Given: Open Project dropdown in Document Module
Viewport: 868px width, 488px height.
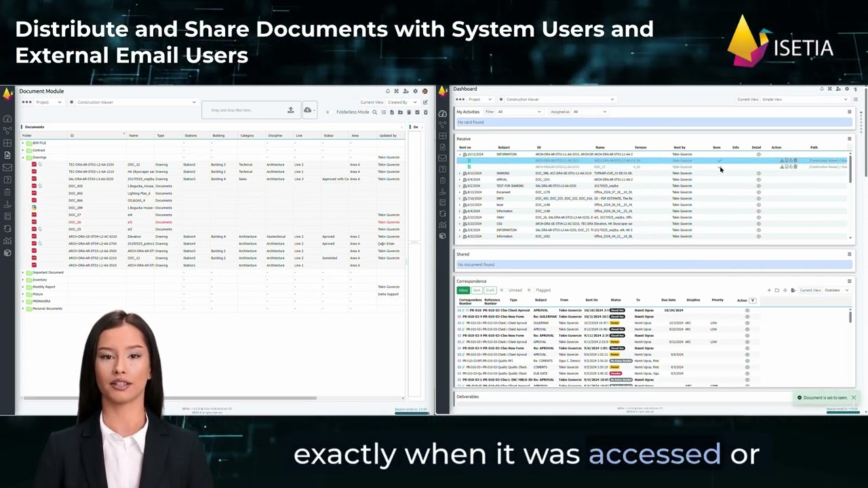Looking at the screenshot, I should coord(48,102).
